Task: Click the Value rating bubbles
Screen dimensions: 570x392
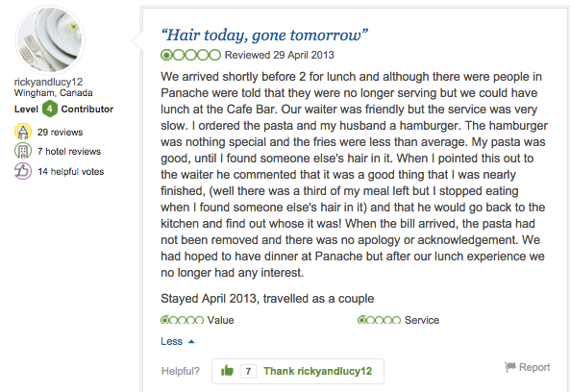Action: 182,320
